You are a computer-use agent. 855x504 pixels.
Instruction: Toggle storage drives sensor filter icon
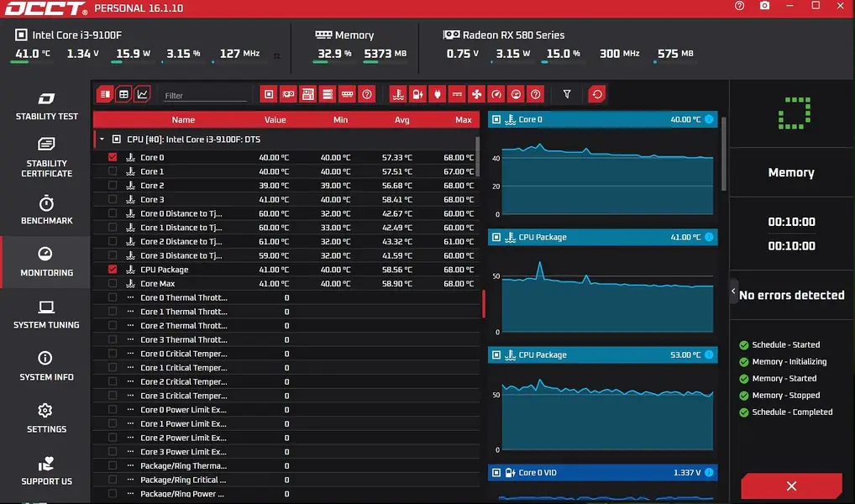coord(328,94)
